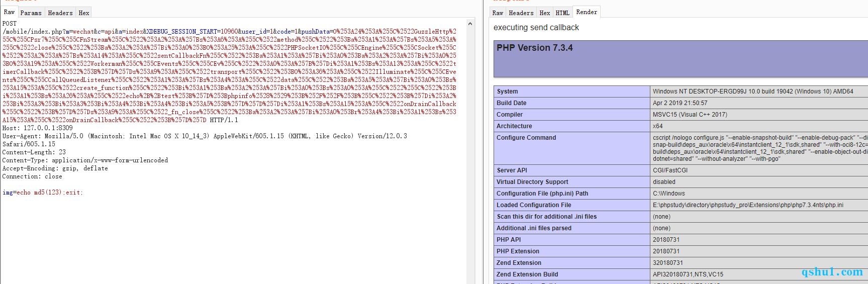
Task: Open the response Hex tab
Action: [545, 13]
